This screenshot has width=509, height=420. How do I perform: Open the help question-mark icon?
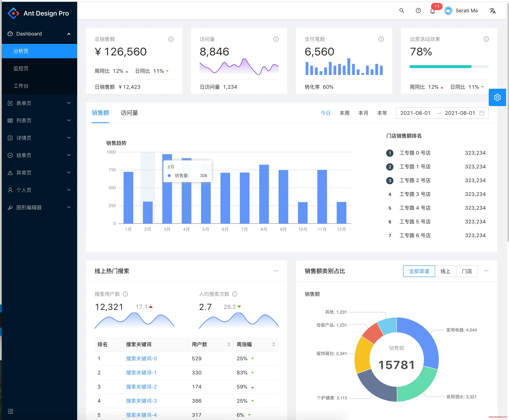tap(418, 11)
